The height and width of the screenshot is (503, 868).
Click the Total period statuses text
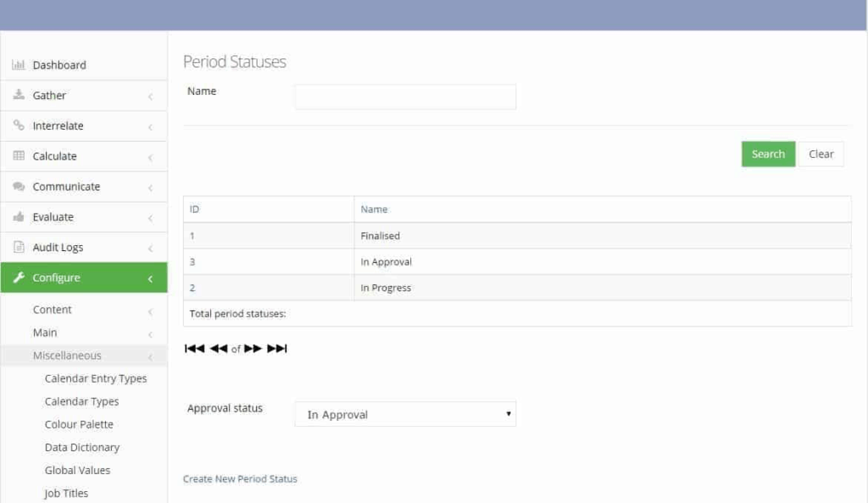coord(237,314)
